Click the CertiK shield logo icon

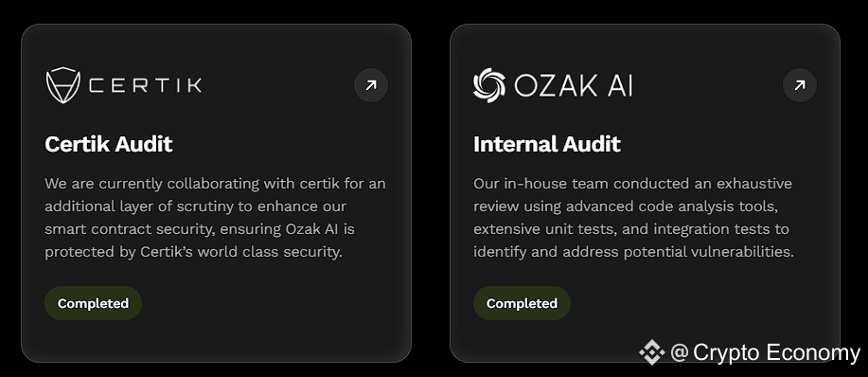pos(63,85)
